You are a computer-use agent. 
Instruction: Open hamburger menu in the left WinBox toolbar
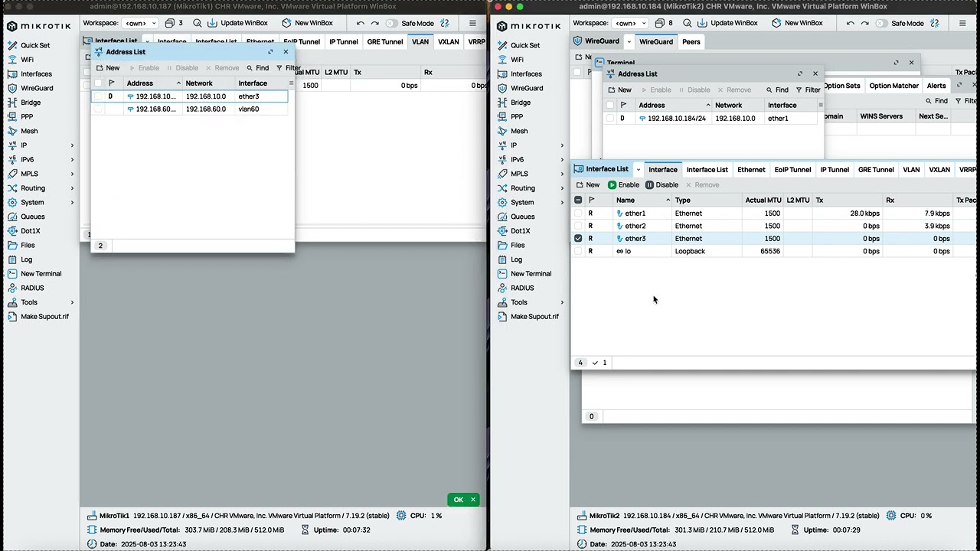pos(472,23)
